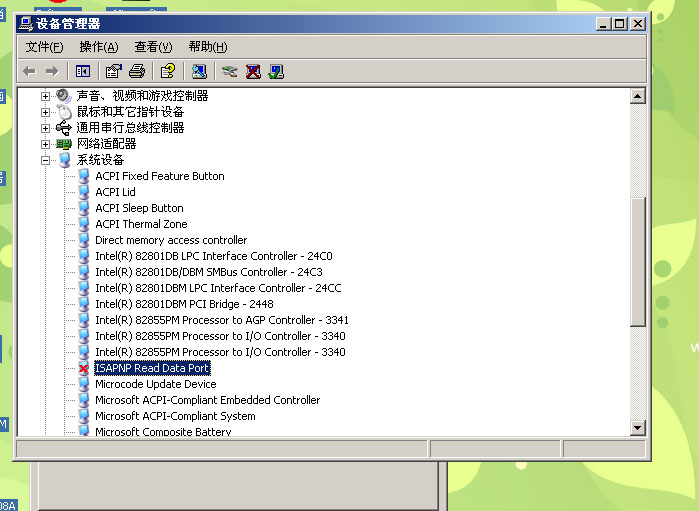Viewport: 699px width, 511px height.
Task: Expand the 通用串行总线控制器 node
Action: [45, 128]
